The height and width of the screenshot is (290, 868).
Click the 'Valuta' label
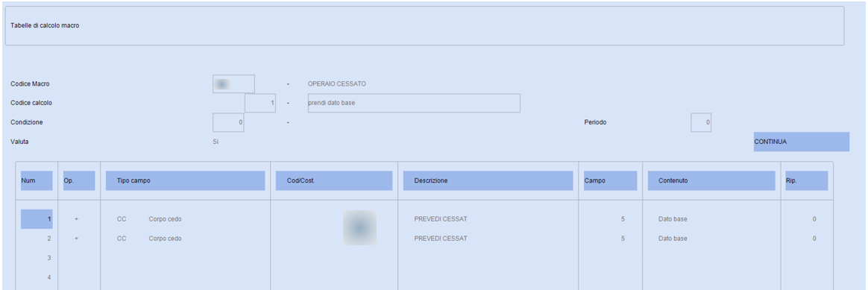[x=19, y=142]
